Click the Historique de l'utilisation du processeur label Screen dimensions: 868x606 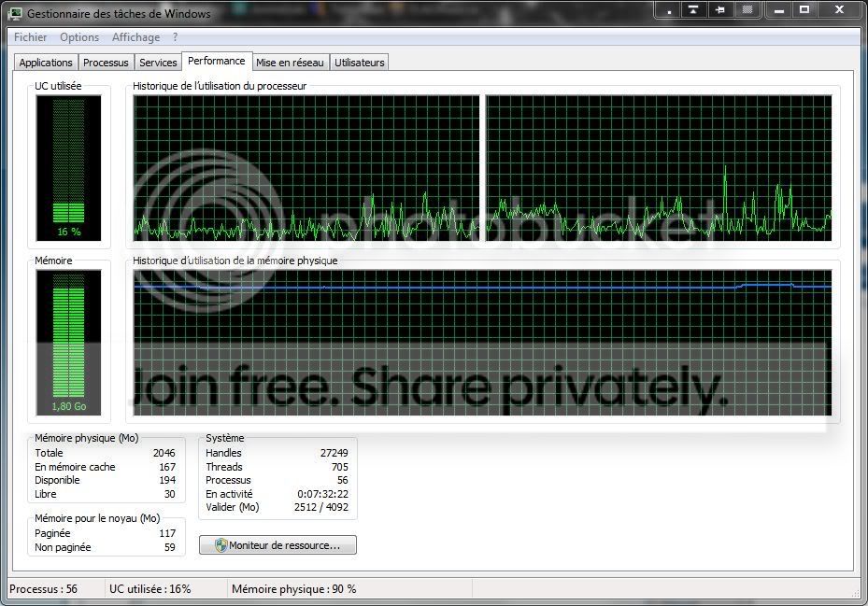[x=220, y=86]
